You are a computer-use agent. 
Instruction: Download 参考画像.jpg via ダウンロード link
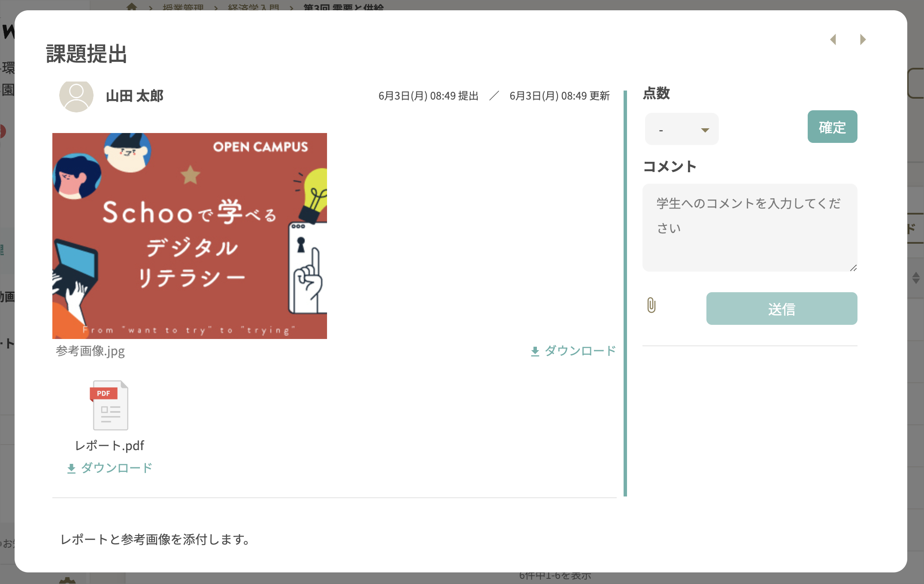(573, 351)
